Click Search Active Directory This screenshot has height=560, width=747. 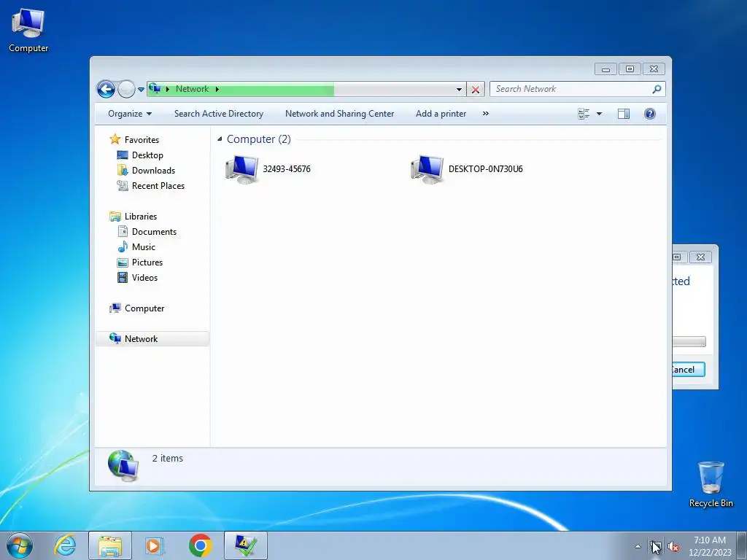click(219, 114)
